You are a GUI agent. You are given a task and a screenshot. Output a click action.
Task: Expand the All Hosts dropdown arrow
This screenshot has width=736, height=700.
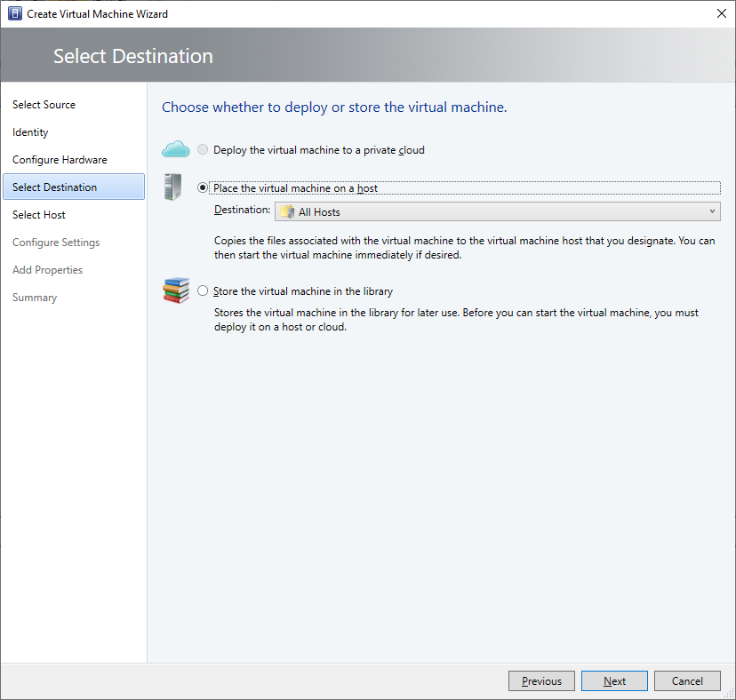tap(712, 211)
